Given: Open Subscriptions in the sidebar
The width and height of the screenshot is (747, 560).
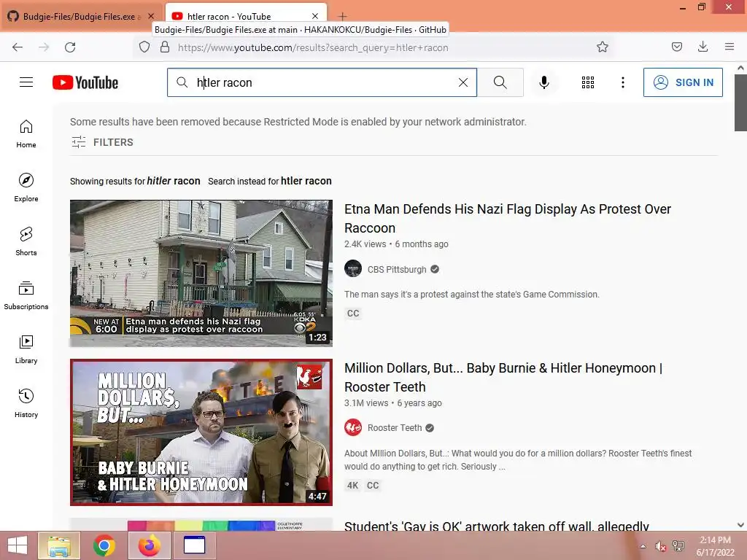Looking at the screenshot, I should [26, 295].
